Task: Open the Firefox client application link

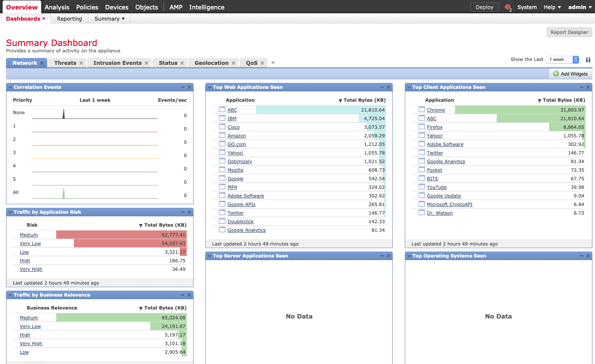Action: point(434,127)
